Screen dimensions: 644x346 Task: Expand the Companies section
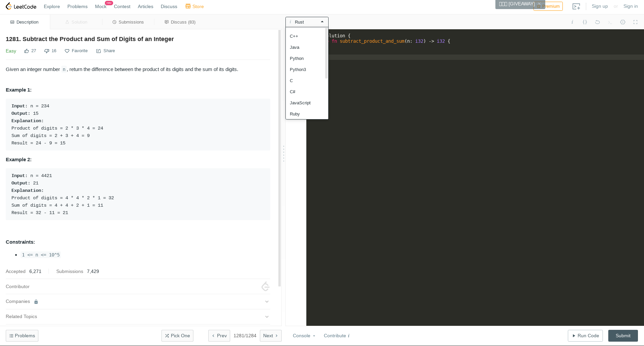267,302
